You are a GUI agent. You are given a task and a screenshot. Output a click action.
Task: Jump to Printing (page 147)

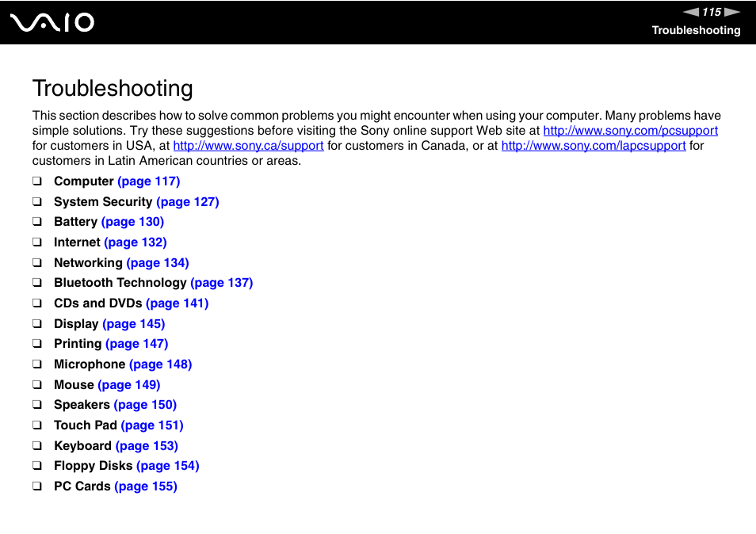click(x=137, y=344)
